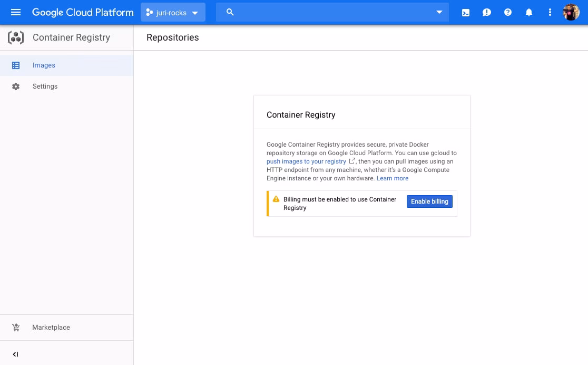Select Images in the sidebar
588x365 pixels.
(x=44, y=65)
